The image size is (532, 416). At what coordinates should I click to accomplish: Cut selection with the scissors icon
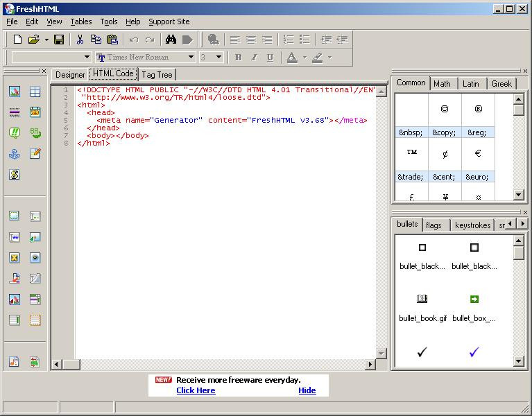80,40
